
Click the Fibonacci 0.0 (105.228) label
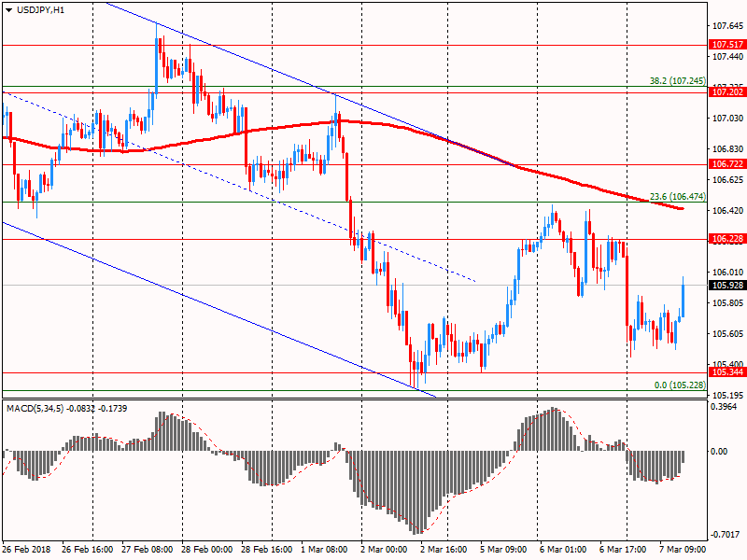click(680, 385)
